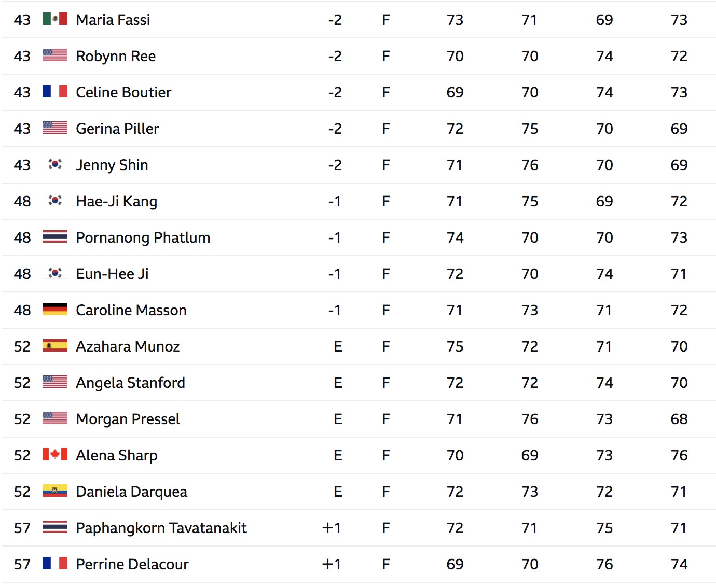Click Morgan Pressel's final round score 68
Image resolution: width=716 pixels, height=588 pixels.
tap(679, 419)
